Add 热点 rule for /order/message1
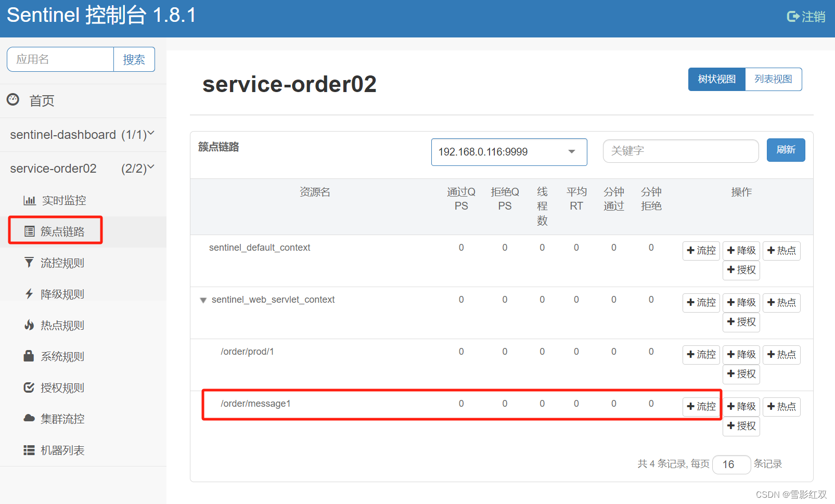Screen dimensions: 835x504 (x=781, y=407)
